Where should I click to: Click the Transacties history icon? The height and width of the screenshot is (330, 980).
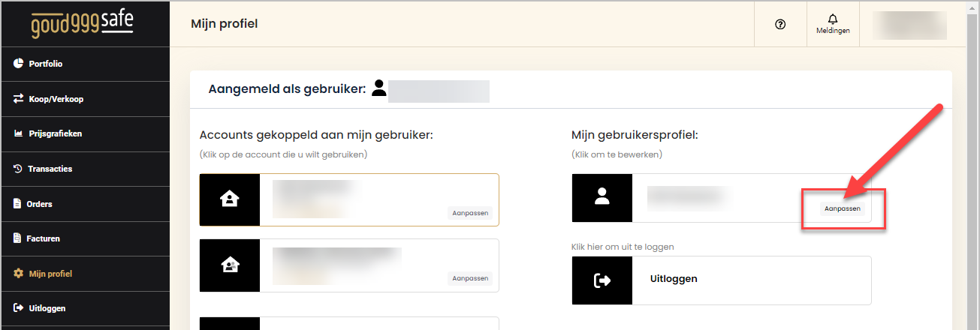point(19,169)
